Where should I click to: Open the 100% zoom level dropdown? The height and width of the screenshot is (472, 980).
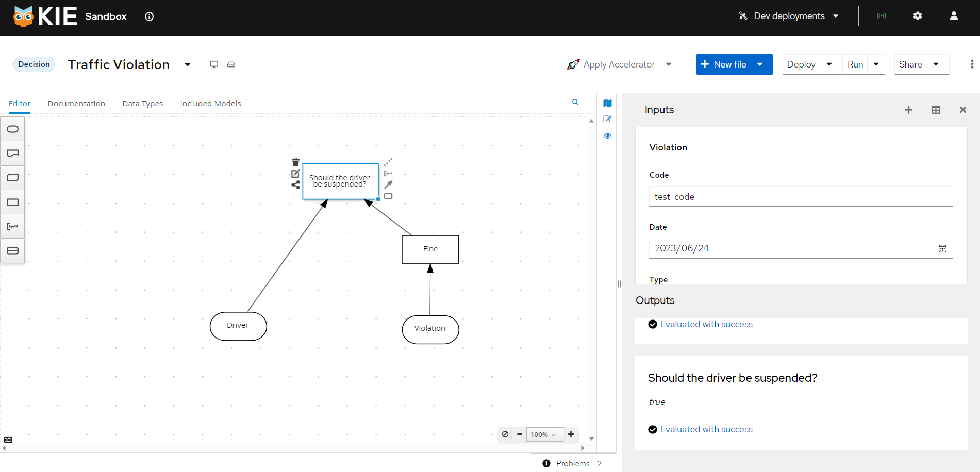[x=545, y=434]
